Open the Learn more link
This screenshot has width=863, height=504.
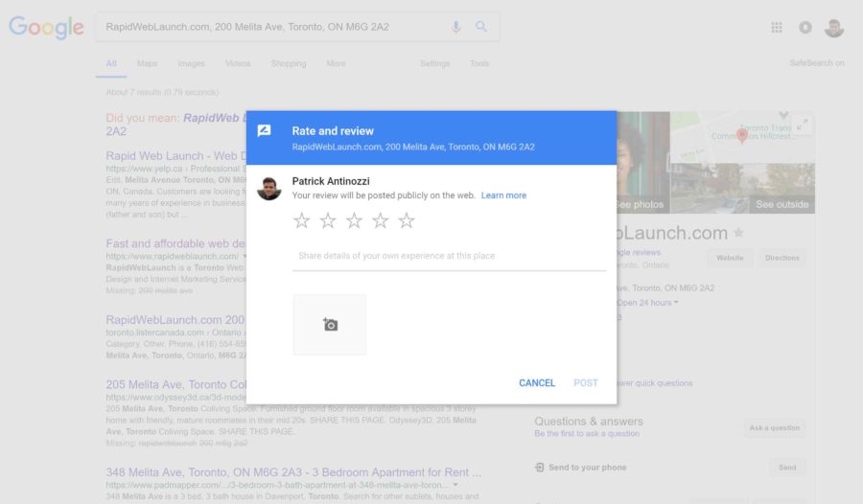click(x=503, y=195)
